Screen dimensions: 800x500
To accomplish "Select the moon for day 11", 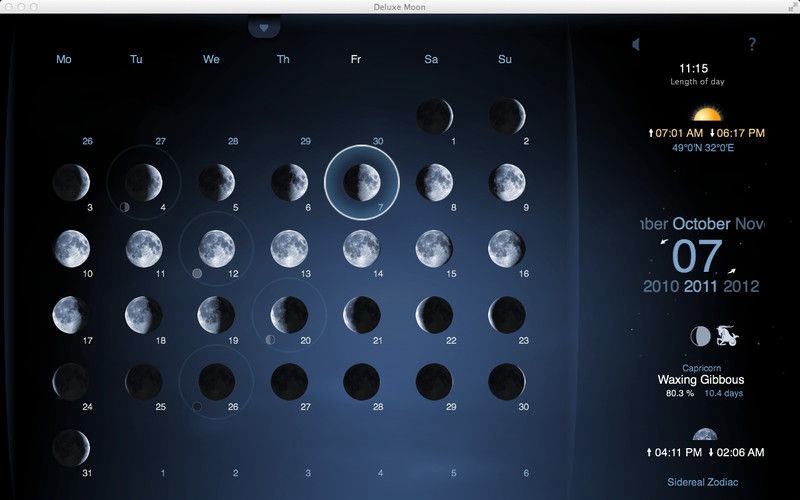I will pos(143,248).
